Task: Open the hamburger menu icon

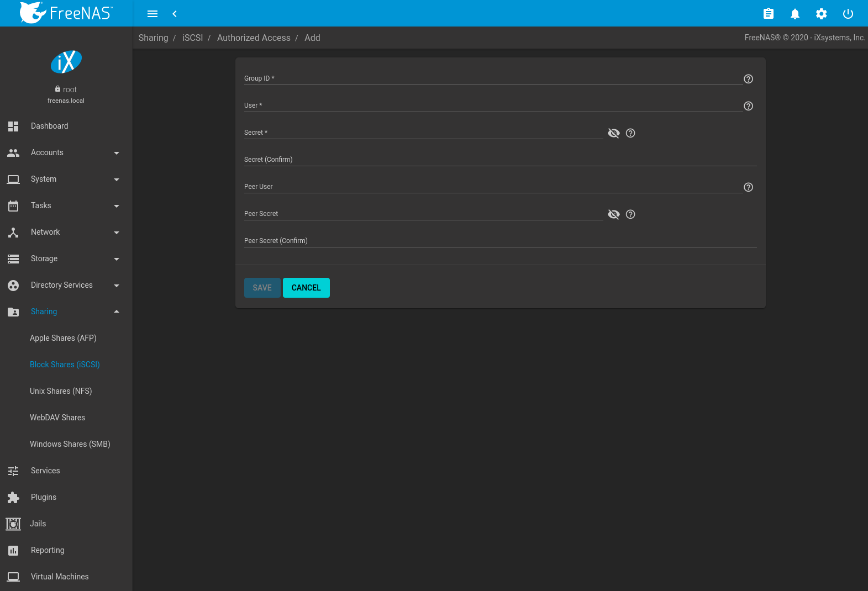Action: coord(152,14)
